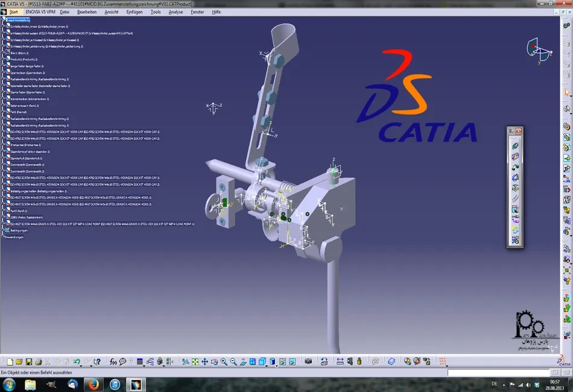Activate the Pan view tool
This screenshot has width=573, height=392.
pyautogui.click(x=204, y=362)
